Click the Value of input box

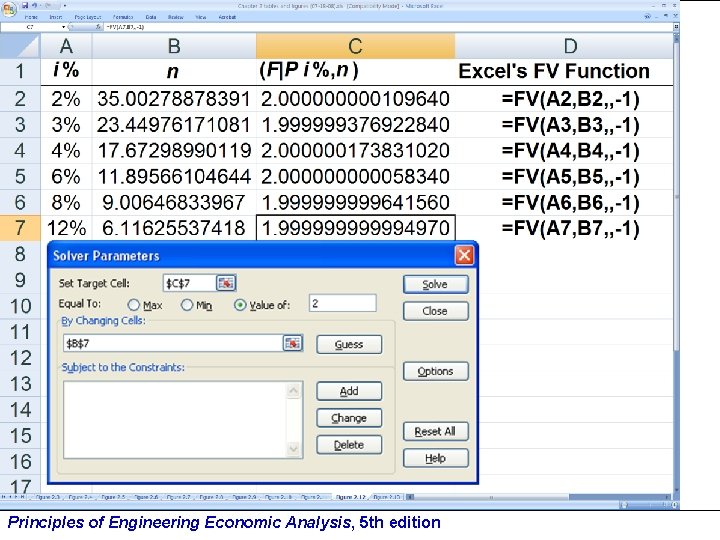tap(343, 304)
